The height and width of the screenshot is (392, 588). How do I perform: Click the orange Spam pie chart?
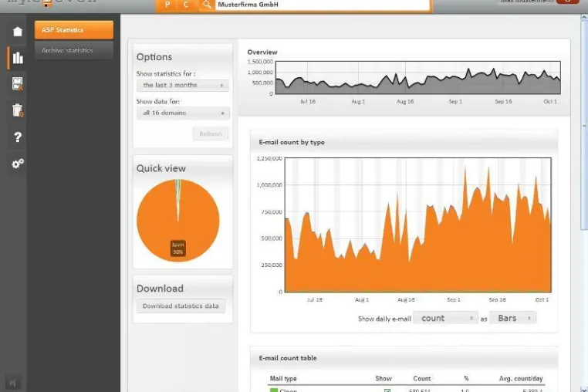pyautogui.click(x=177, y=221)
